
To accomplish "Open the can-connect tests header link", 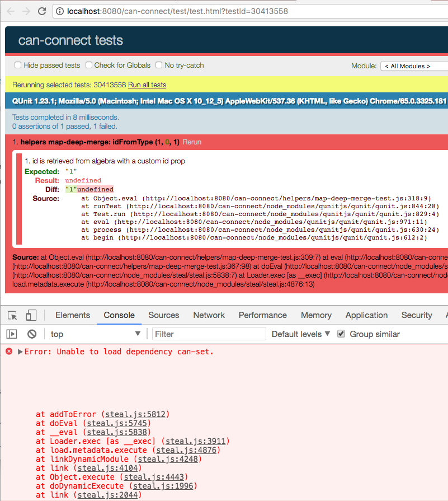I will coord(70,40).
